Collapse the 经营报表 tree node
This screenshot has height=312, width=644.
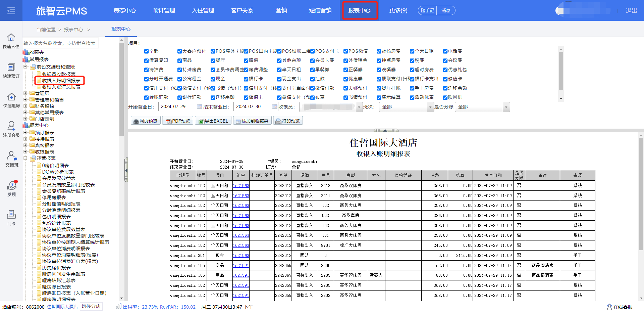click(25, 158)
